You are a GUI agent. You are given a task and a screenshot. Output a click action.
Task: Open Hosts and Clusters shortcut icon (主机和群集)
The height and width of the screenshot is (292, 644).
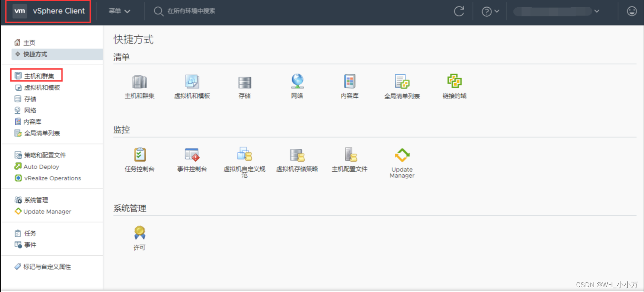click(139, 82)
